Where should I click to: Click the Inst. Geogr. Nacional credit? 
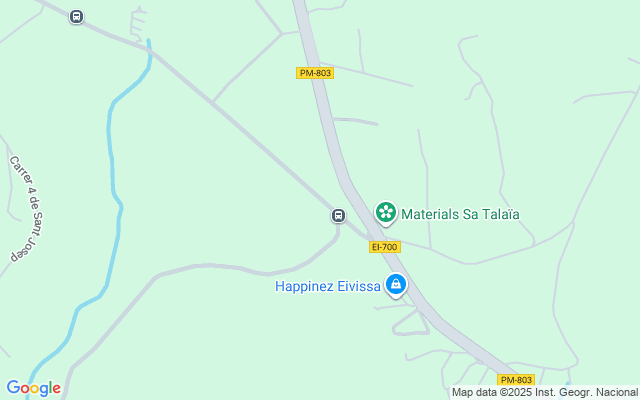(x=586, y=392)
